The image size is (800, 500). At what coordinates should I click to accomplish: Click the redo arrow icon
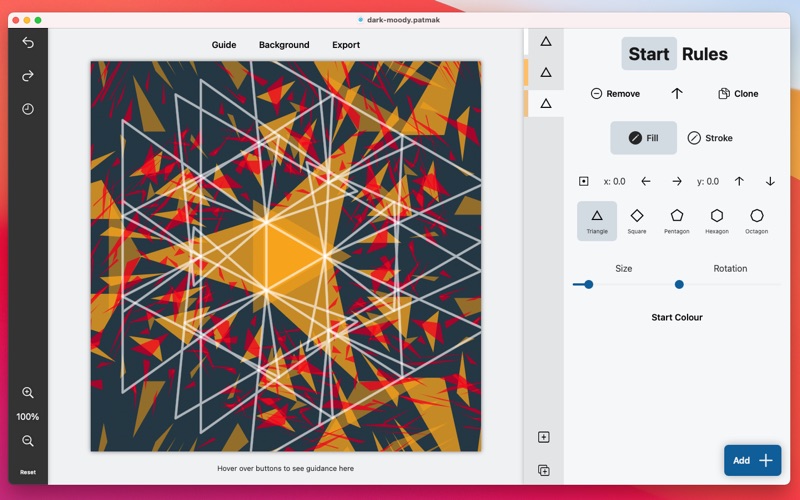tap(28, 76)
